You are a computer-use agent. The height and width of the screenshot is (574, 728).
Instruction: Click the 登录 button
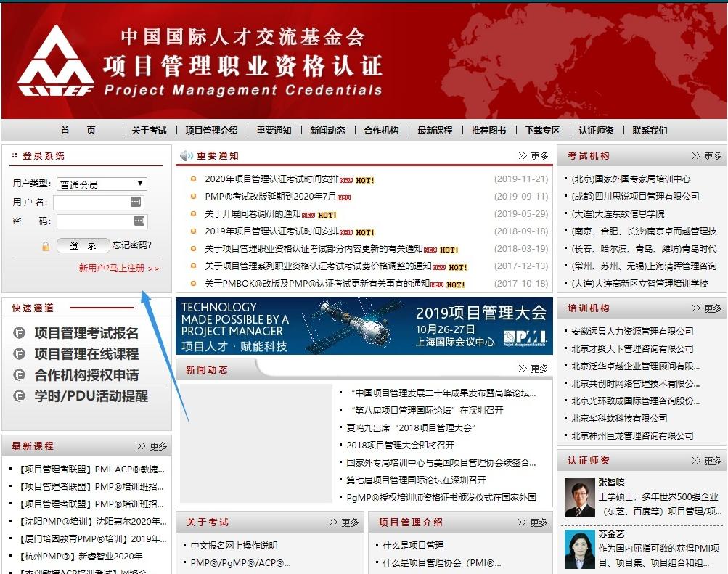[82, 245]
